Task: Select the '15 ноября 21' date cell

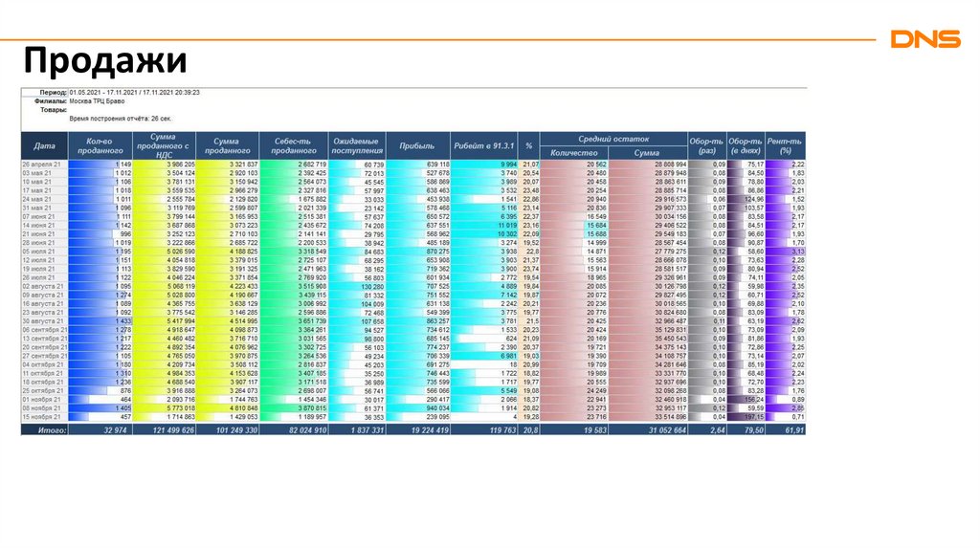Action: pyautogui.click(x=44, y=417)
